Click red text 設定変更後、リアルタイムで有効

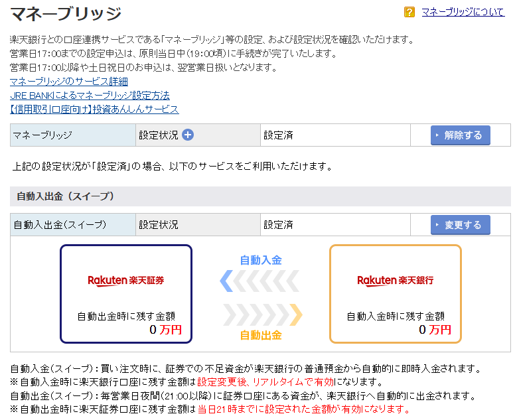[265, 382]
